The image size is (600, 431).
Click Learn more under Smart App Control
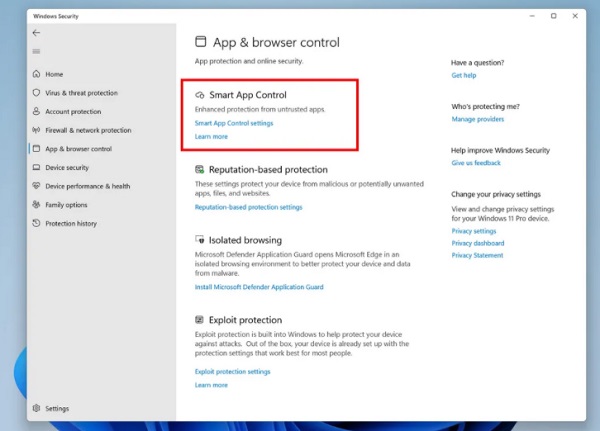click(x=211, y=136)
